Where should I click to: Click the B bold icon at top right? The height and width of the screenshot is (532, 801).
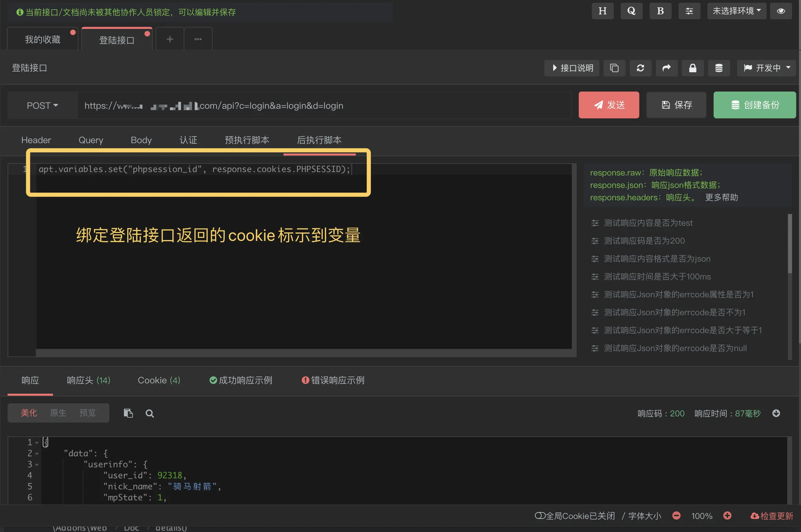660,11
